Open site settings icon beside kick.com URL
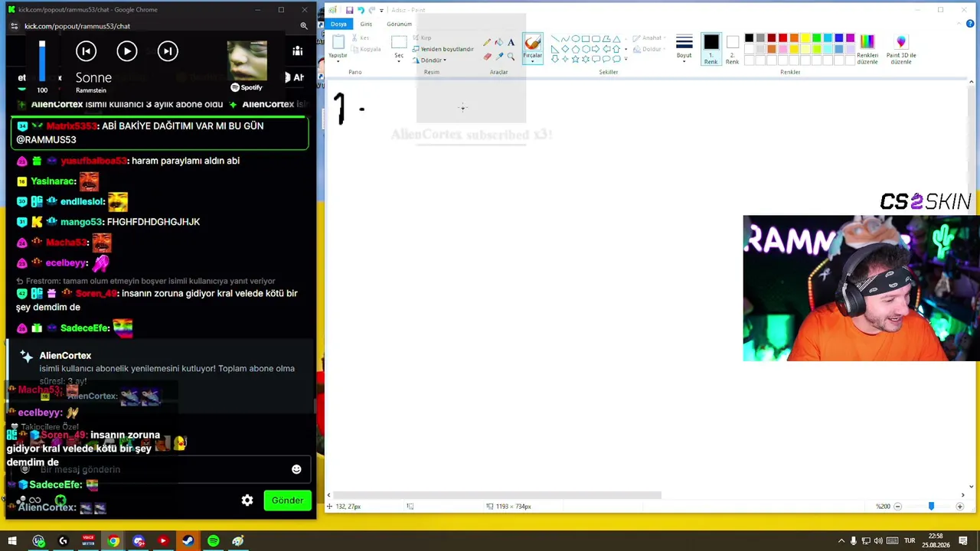 point(14,26)
